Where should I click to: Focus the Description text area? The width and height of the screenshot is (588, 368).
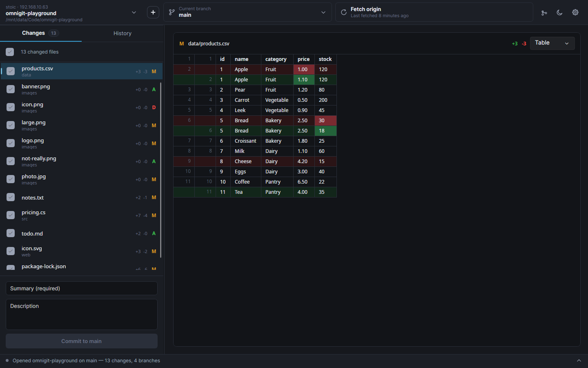point(82,314)
